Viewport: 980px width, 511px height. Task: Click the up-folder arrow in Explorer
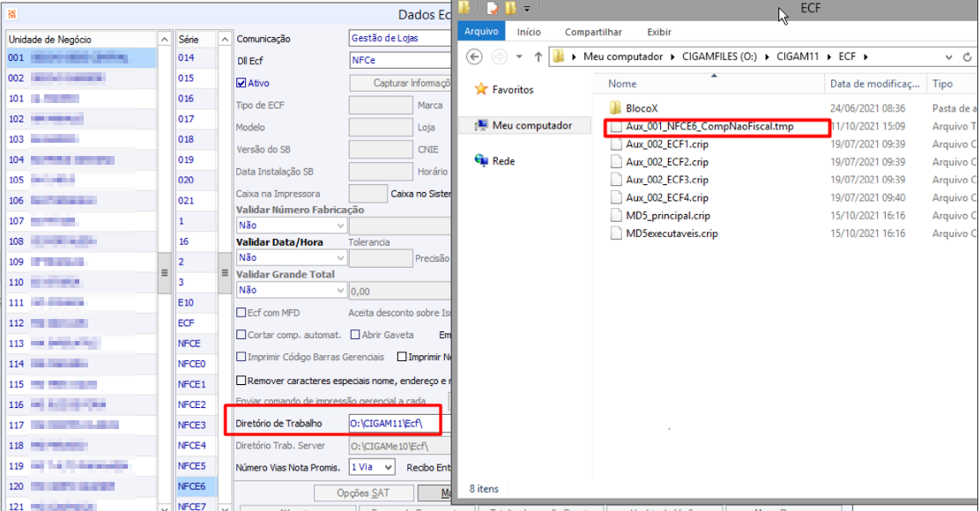pyautogui.click(x=538, y=57)
